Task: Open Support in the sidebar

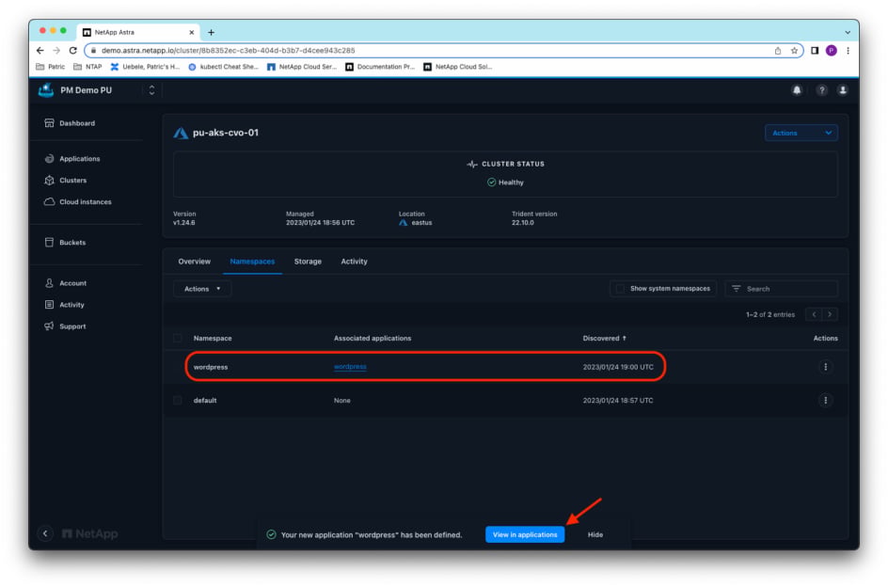Action: (65, 326)
